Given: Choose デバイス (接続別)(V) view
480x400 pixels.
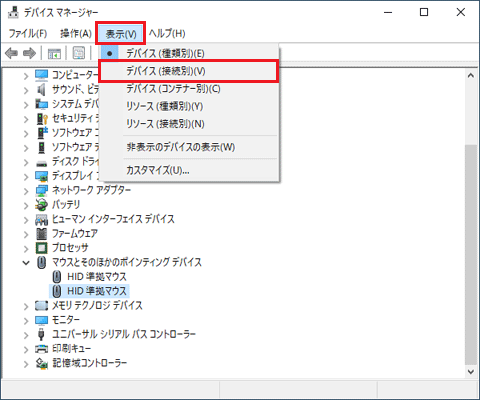Looking at the screenshot, I should point(189,71).
